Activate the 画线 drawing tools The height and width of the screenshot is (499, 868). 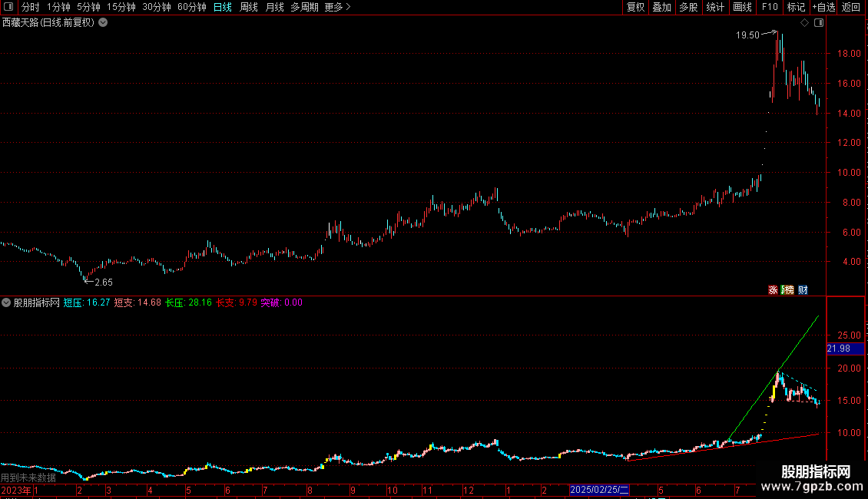pyautogui.click(x=742, y=7)
